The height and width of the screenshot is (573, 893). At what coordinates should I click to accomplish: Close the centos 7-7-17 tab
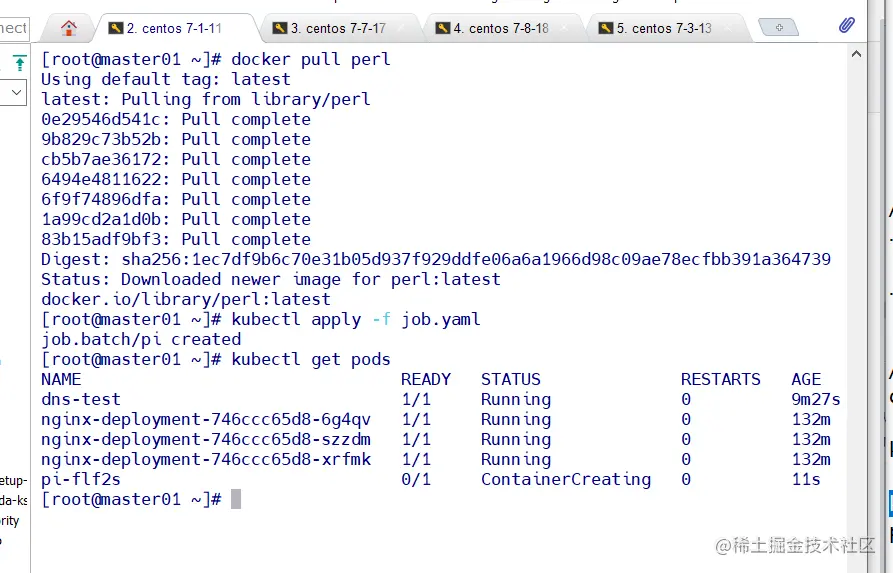[x=398, y=29]
